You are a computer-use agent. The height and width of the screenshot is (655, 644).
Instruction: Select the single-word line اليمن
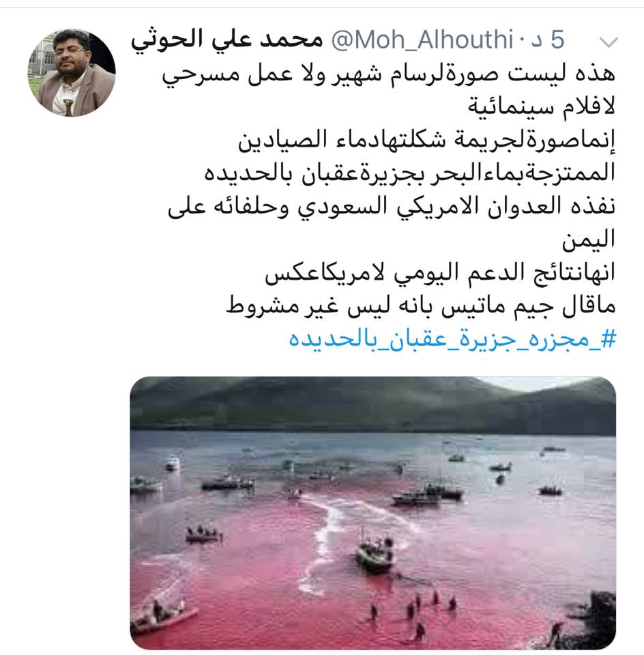coord(589,239)
